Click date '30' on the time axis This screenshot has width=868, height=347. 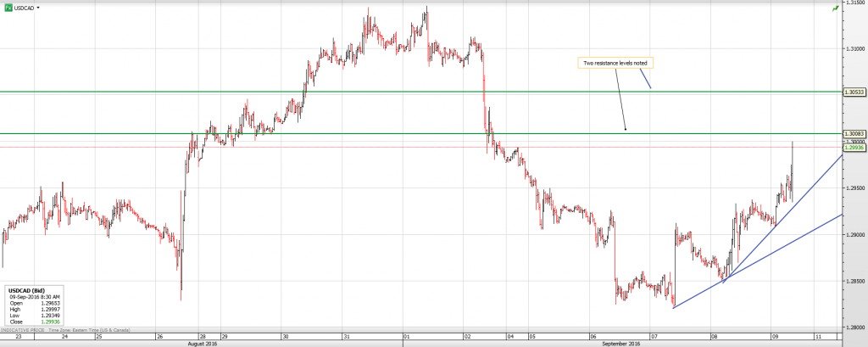pos(285,337)
